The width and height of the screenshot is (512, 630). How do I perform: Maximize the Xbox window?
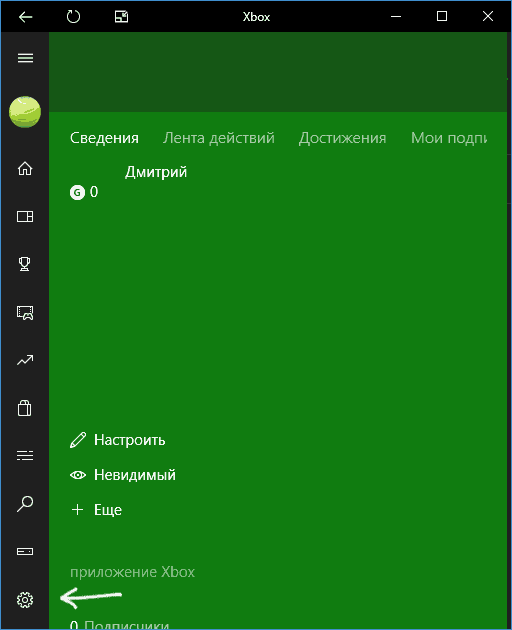click(442, 16)
